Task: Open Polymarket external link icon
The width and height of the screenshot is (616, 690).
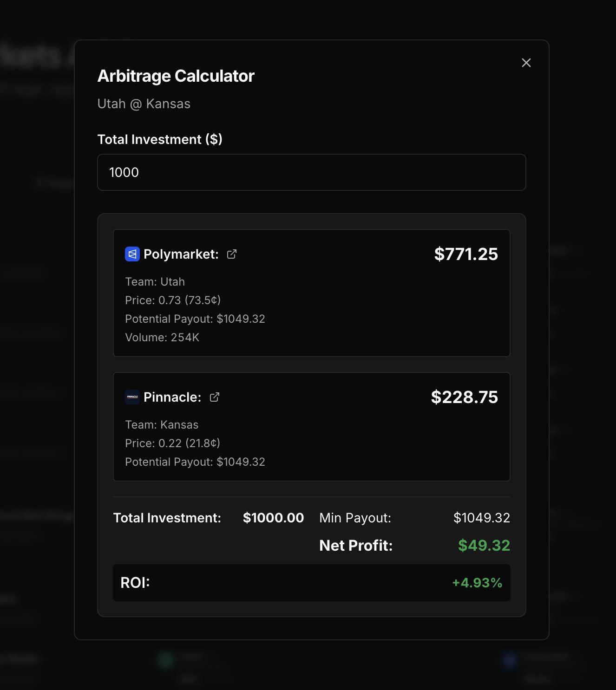Action: [231, 254]
